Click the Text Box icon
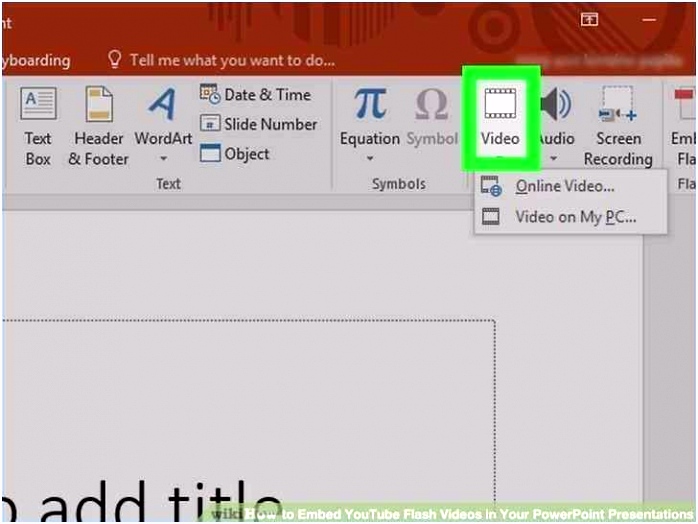698x524 pixels. [38, 105]
